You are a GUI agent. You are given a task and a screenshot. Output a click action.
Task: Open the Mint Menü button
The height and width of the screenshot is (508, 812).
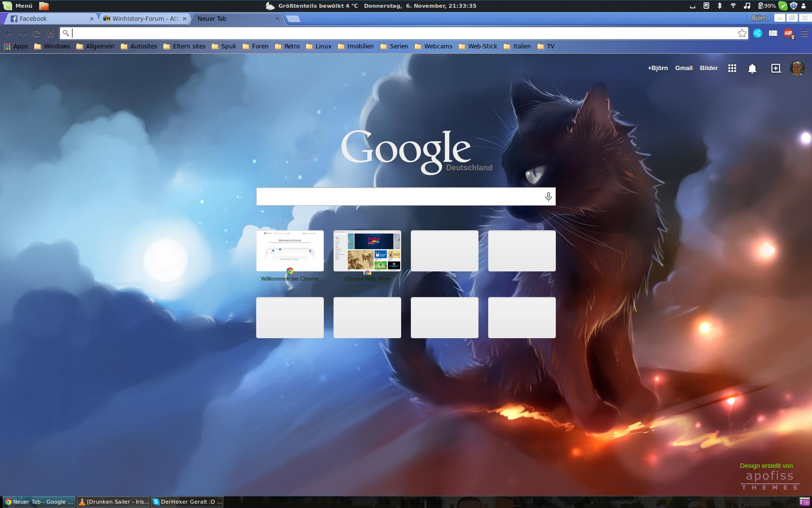click(x=17, y=6)
